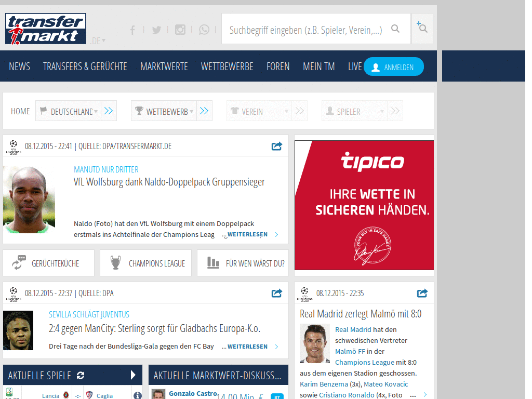Open the Twitter social icon

coord(156,30)
